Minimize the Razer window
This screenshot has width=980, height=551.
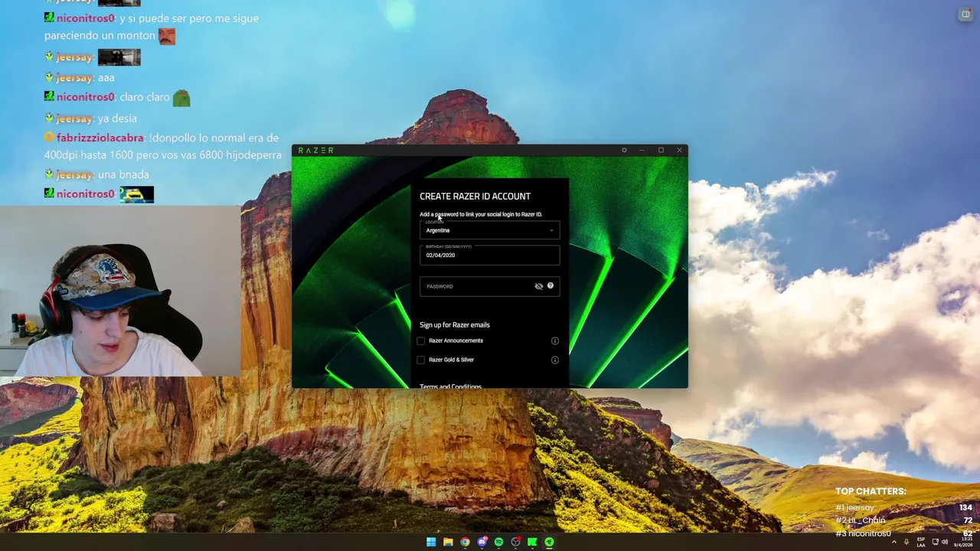coord(642,150)
